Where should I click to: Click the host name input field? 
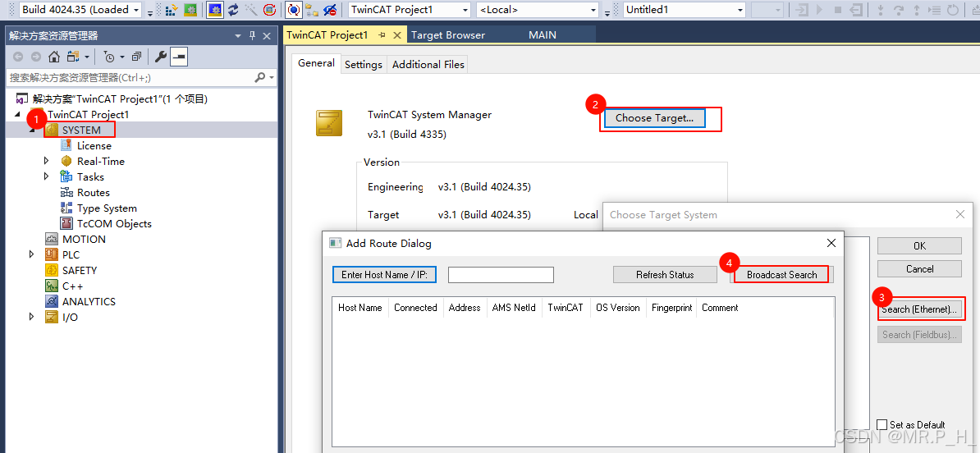click(501, 275)
